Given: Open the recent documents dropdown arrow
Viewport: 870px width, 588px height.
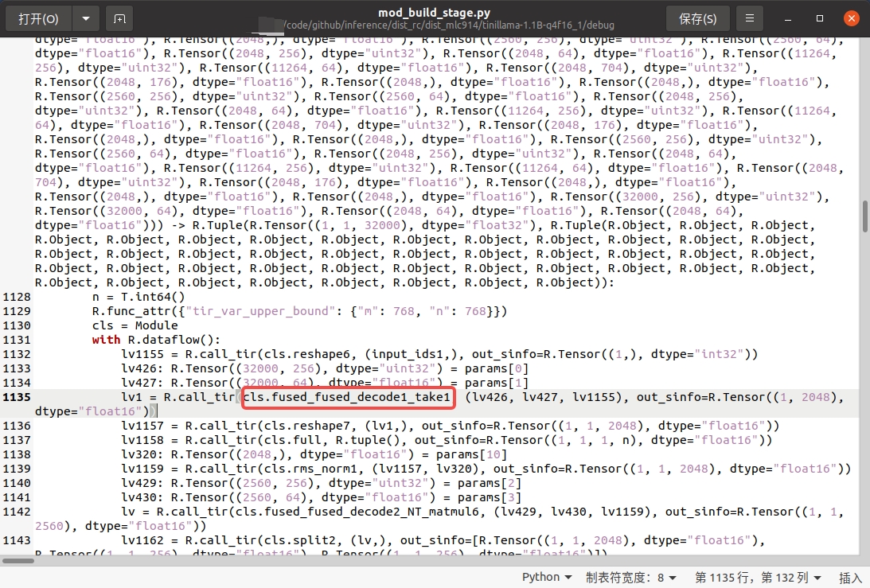Looking at the screenshot, I should pos(88,18).
